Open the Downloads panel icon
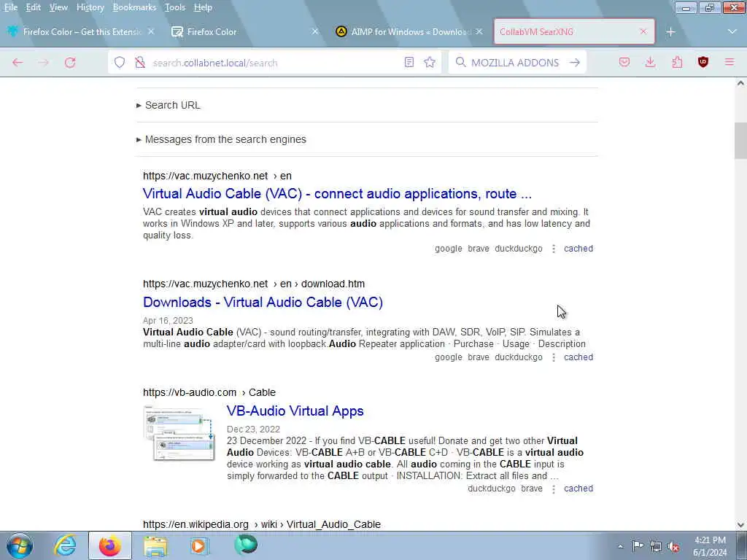 pyautogui.click(x=650, y=63)
